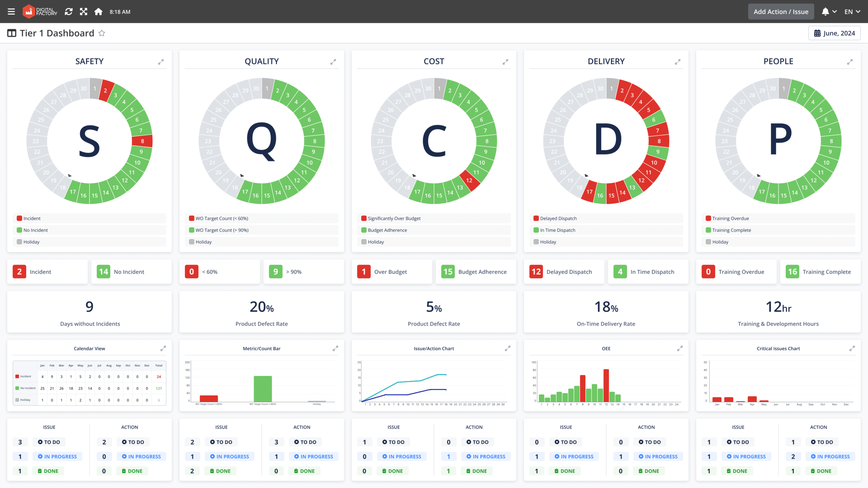The image size is (868, 488).
Task: Expand the Critical Issues Chart
Action: tap(852, 348)
